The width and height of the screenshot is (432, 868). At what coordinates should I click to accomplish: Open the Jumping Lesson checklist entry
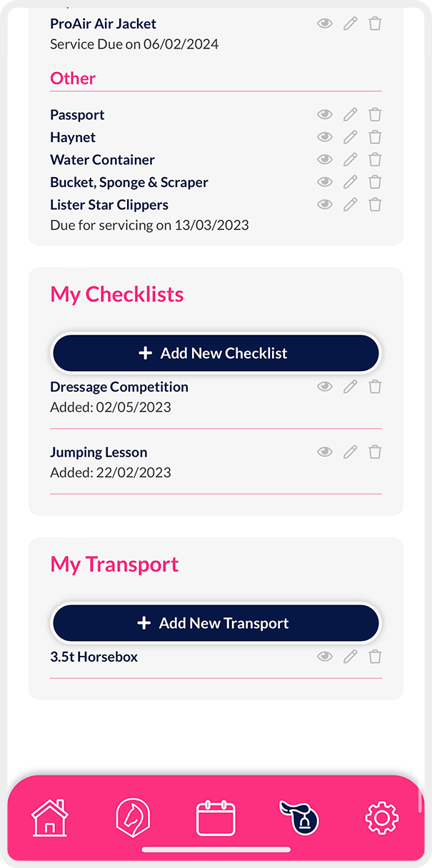[x=99, y=453]
